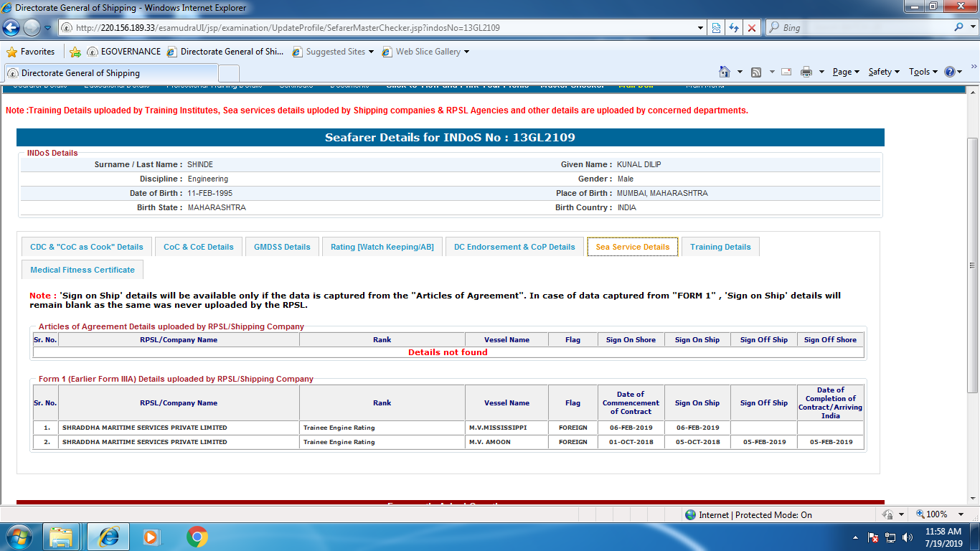Viewport: 980px width, 551px height.
Task: Toggle the Compatibility View icon
Action: (715, 28)
